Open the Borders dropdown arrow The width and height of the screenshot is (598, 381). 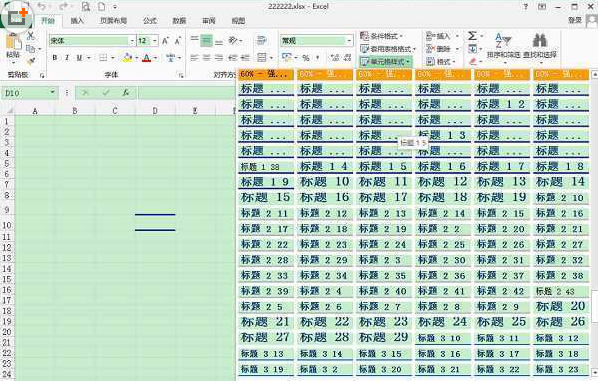(113, 58)
